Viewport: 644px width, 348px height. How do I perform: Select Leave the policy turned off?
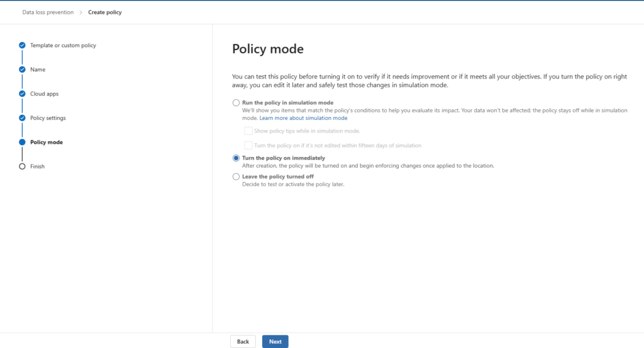tap(236, 177)
